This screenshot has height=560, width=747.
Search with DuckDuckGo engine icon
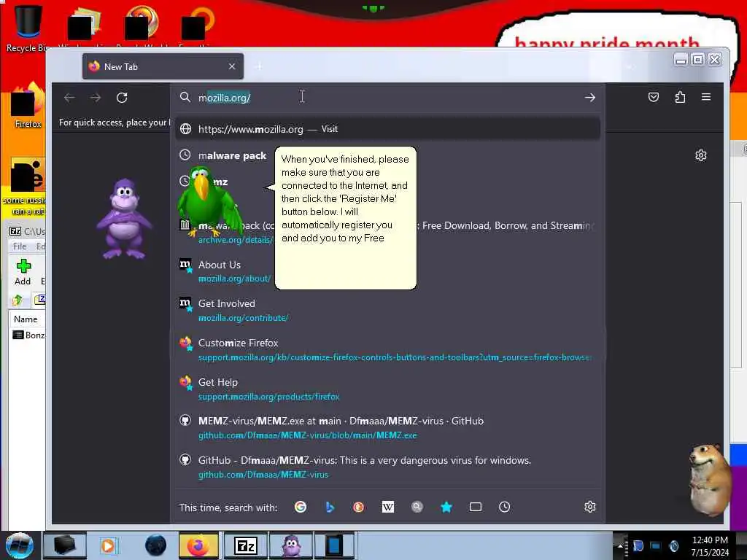point(359,507)
